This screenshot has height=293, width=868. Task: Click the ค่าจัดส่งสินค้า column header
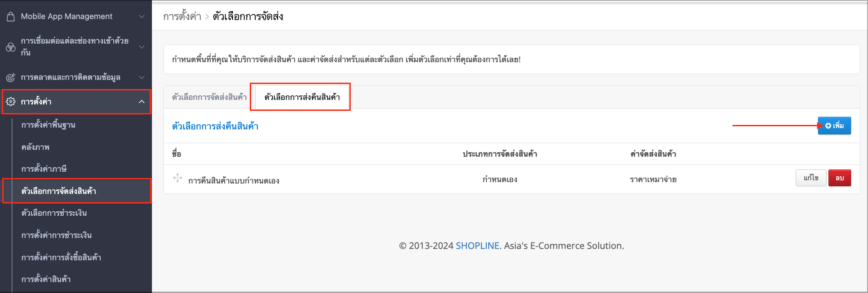click(653, 154)
